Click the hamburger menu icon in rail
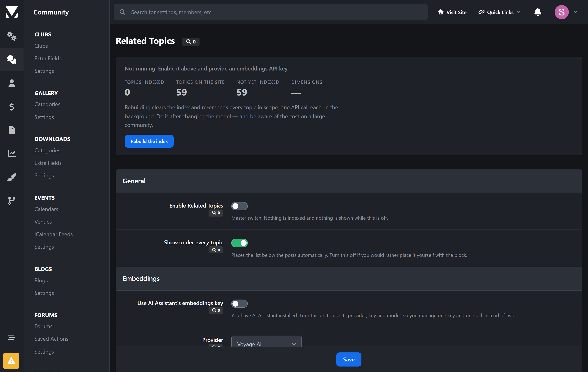Viewport: 588px width, 372px height. 11,337
